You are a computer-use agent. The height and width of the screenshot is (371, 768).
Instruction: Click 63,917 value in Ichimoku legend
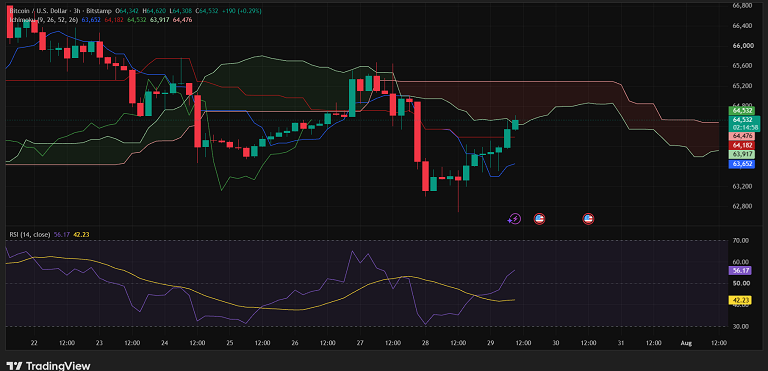tap(160, 20)
